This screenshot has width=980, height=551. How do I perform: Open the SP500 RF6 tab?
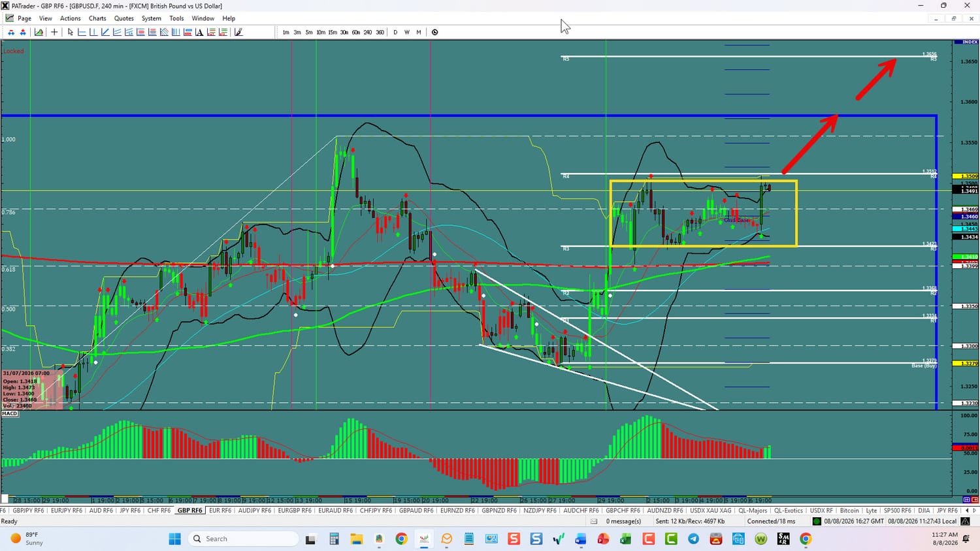pos(897,511)
